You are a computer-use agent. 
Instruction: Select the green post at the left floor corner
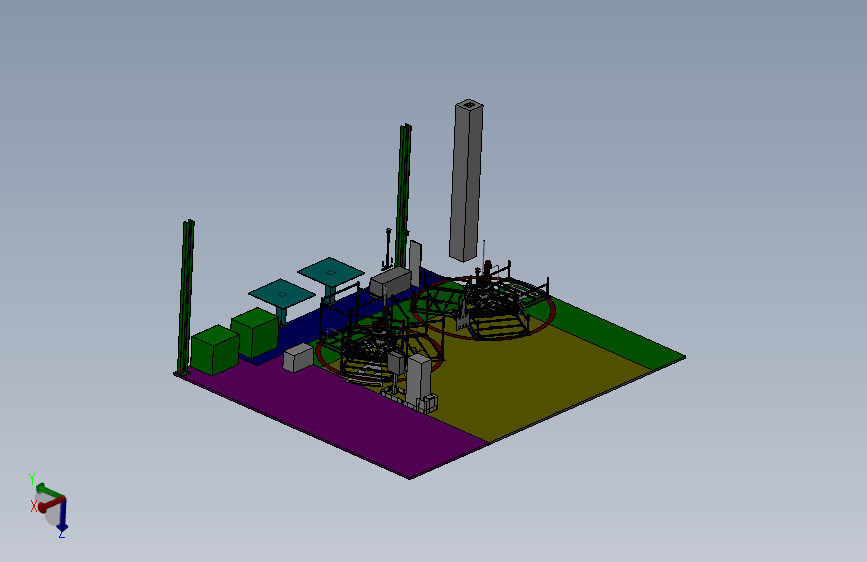point(186,298)
